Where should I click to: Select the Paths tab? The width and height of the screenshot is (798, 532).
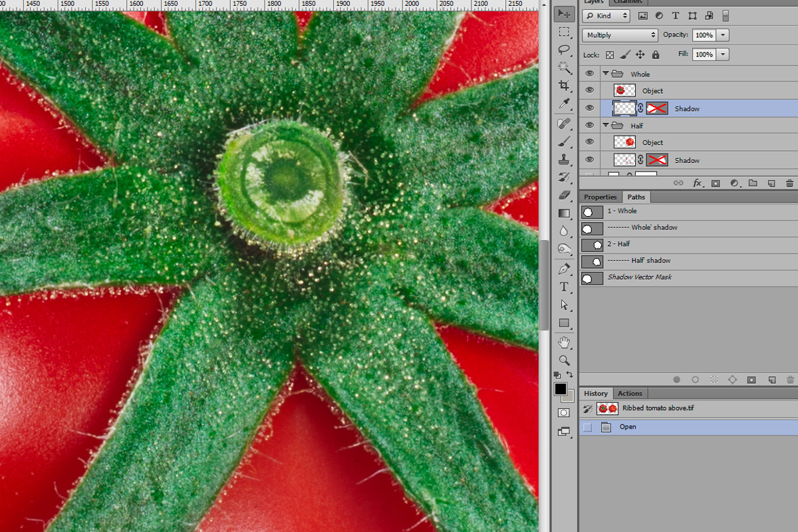tap(636, 197)
